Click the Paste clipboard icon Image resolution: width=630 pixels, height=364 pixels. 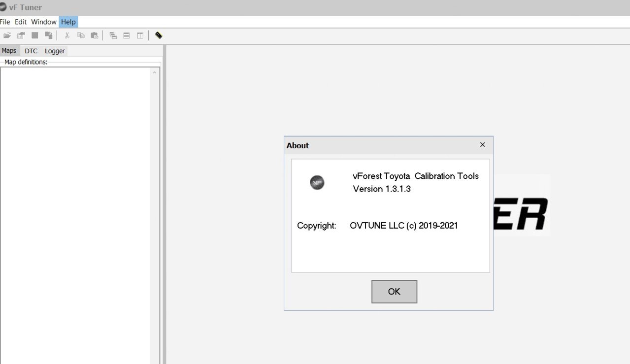tap(94, 35)
